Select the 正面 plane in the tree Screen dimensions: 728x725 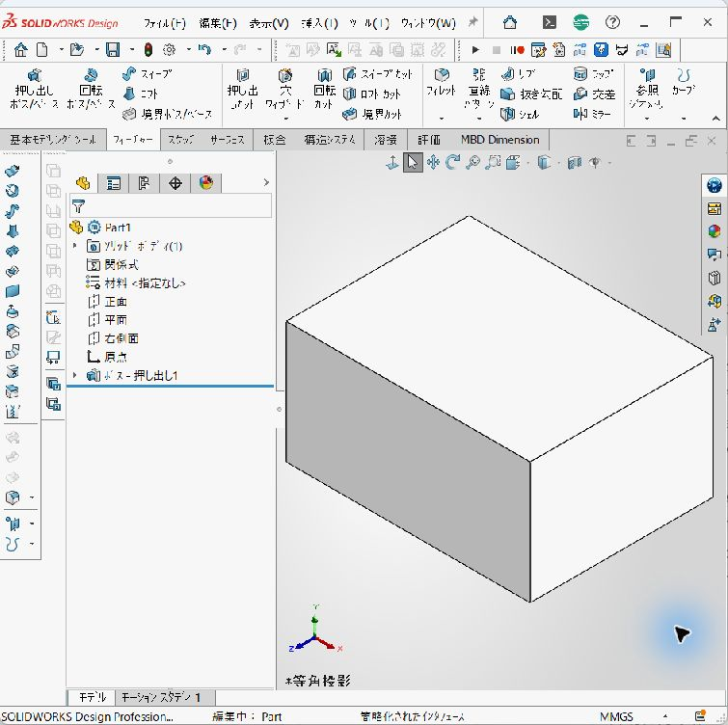click(x=108, y=302)
